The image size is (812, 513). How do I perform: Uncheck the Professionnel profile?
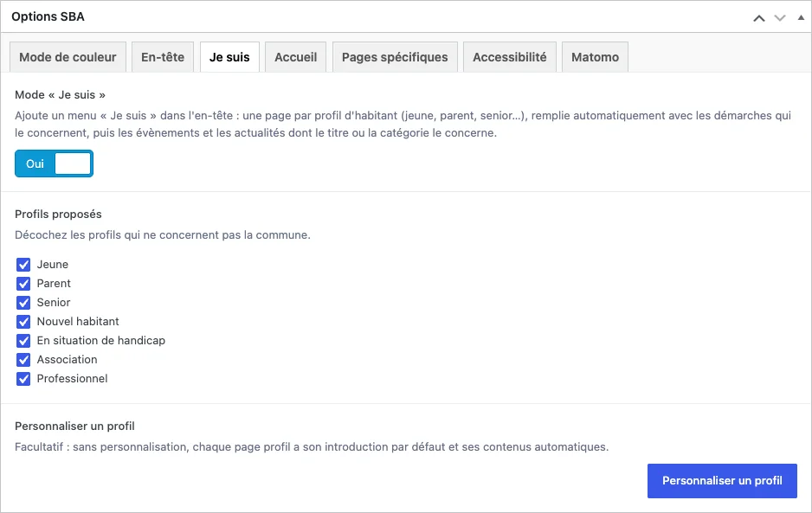pos(23,379)
